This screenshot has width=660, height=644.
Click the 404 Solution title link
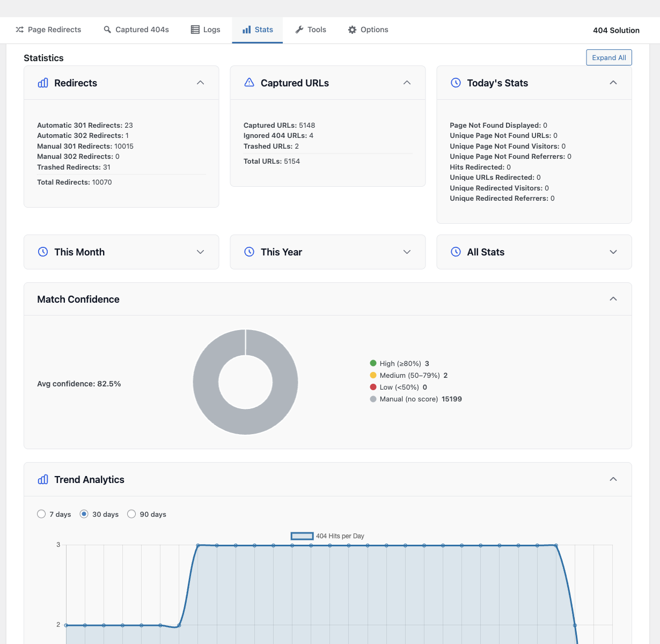(x=616, y=31)
